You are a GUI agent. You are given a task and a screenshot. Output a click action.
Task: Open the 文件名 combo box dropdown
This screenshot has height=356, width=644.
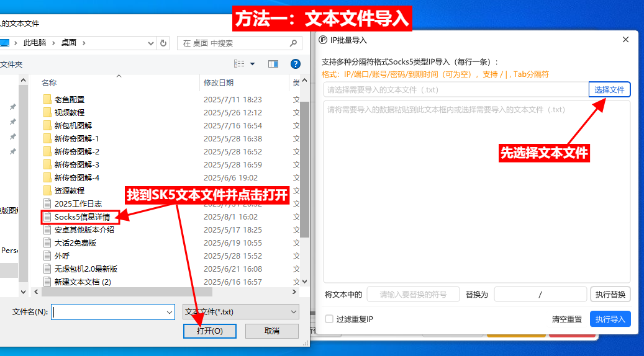[x=170, y=313]
